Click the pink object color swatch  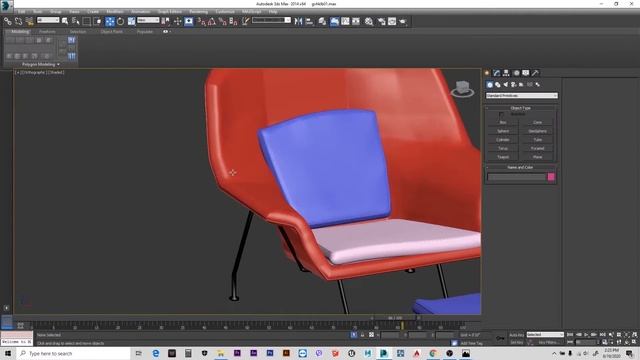551,177
